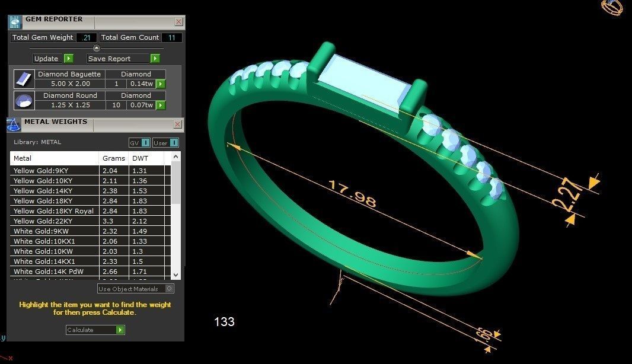The height and width of the screenshot is (364, 632).
Task: Select the Yellow Gold:18KY row
Action: 90,201
